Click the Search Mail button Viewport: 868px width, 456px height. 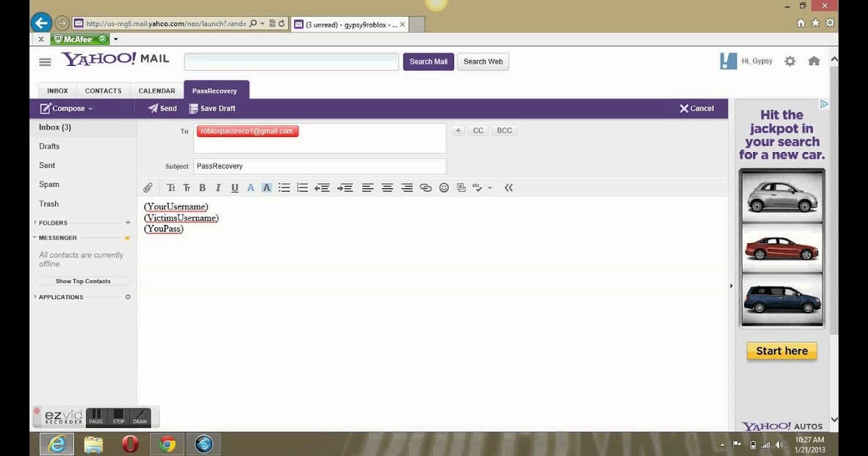428,62
